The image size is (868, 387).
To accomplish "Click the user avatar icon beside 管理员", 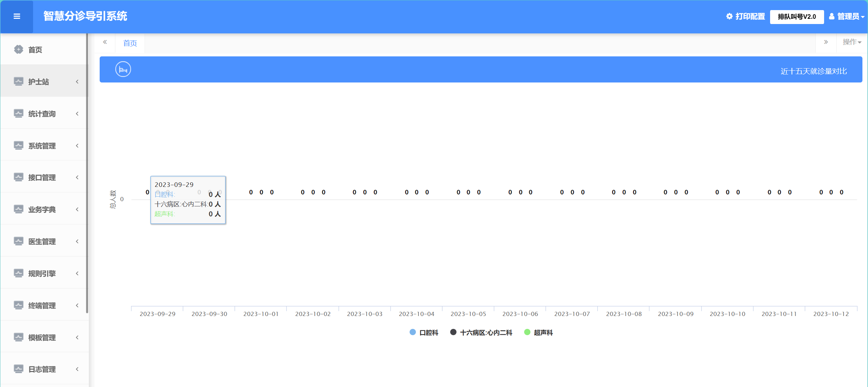I will click(832, 16).
